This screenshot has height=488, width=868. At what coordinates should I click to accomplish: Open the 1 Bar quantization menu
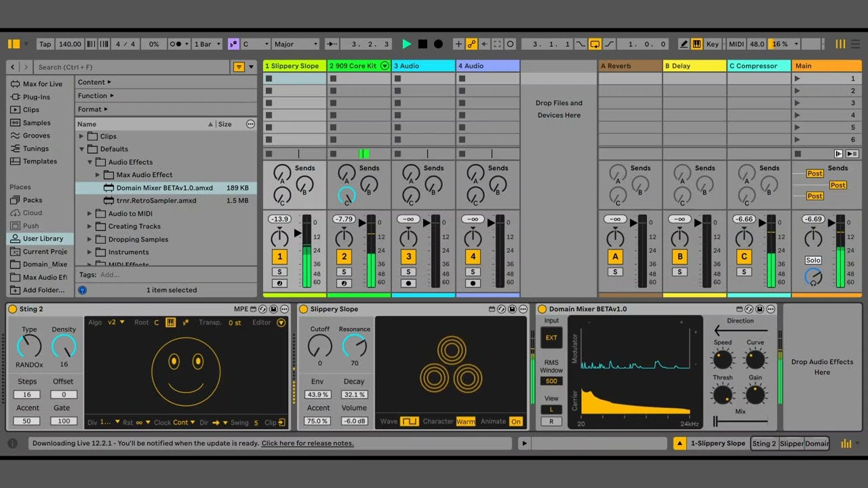click(207, 44)
